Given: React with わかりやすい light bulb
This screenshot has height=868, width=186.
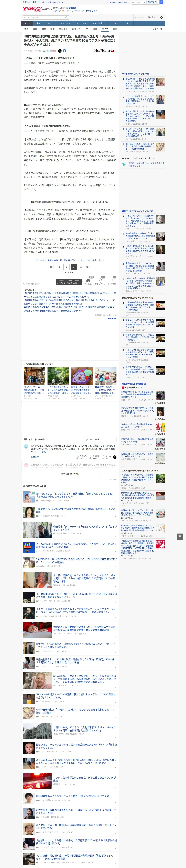Looking at the screenshot, I should pyautogui.click(x=100, y=281).
